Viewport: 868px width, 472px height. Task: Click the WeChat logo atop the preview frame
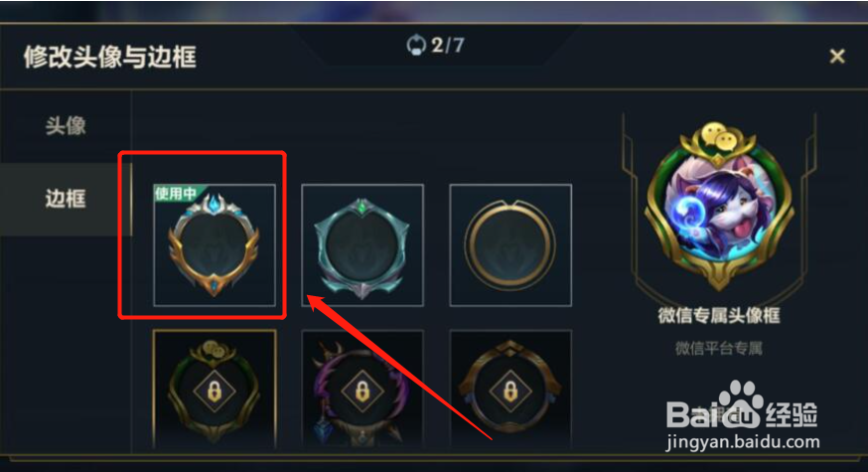coord(718,136)
